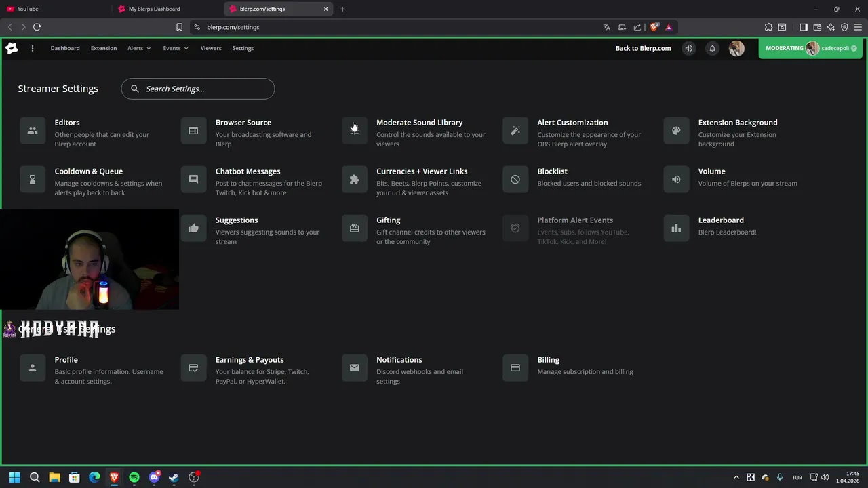Viewport: 868px width, 488px height.
Task: Click the Search Settings input field
Action: [198, 89]
